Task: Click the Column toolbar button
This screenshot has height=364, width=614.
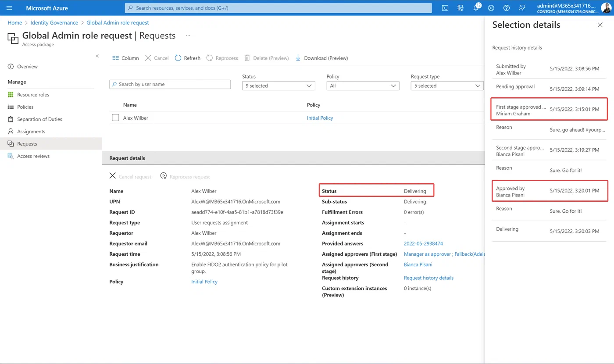Action: 125,58
